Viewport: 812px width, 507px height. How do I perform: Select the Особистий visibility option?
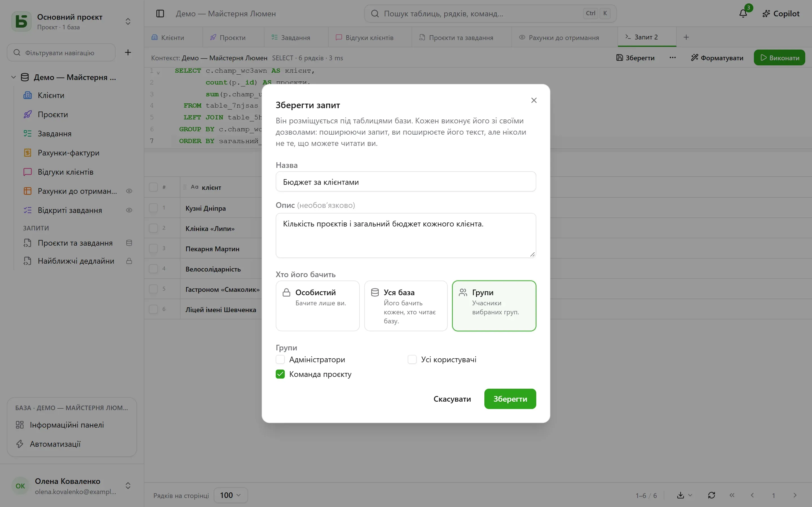point(317,306)
